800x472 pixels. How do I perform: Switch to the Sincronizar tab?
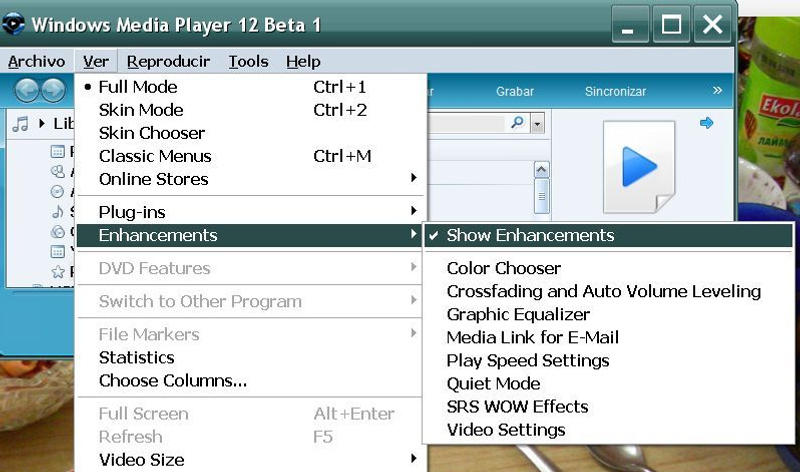(x=615, y=92)
